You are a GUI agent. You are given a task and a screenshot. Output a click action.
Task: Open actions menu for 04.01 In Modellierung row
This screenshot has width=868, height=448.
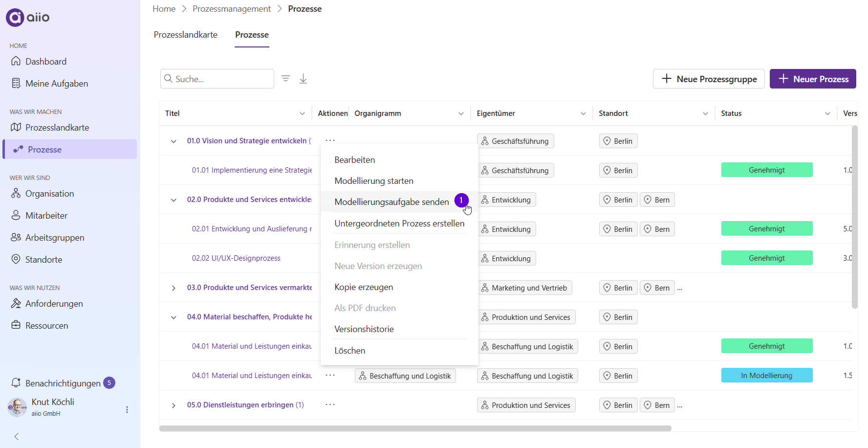[330, 375]
